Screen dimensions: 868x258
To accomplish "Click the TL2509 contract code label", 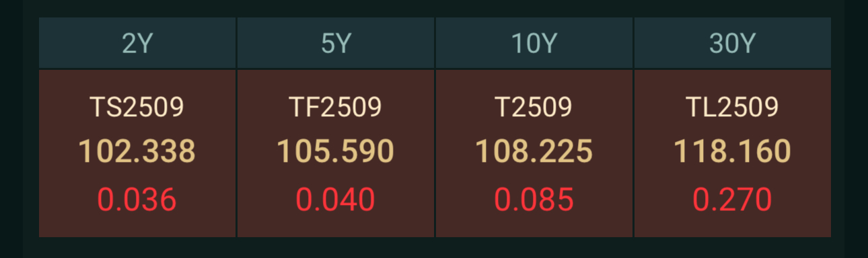I will click(733, 107).
